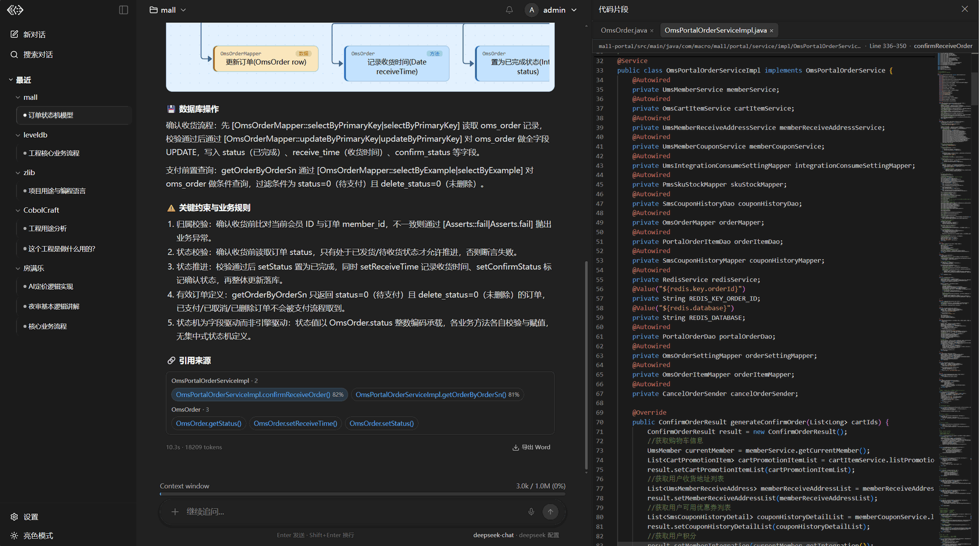Open confirmReceiveOrder() citation link
The height and width of the screenshot is (546, 980).
(x=259, y=394)
